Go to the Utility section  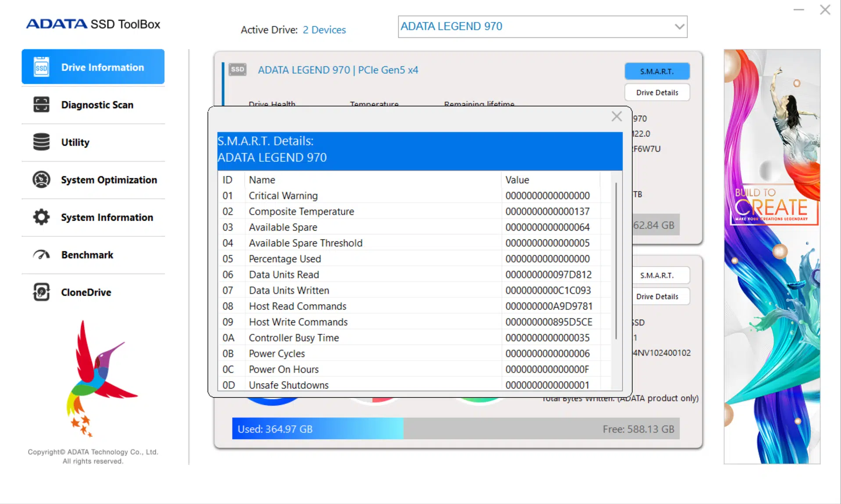coord(93,142)
